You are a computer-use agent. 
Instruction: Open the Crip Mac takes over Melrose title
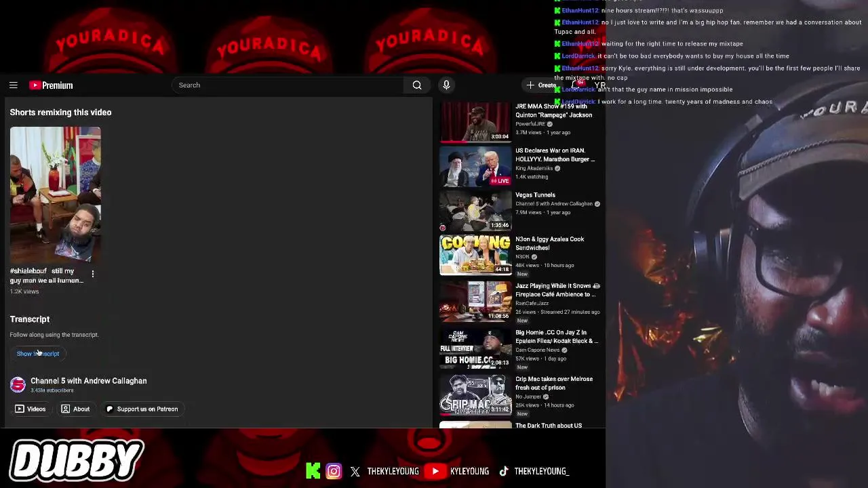[x=554, y=383]
